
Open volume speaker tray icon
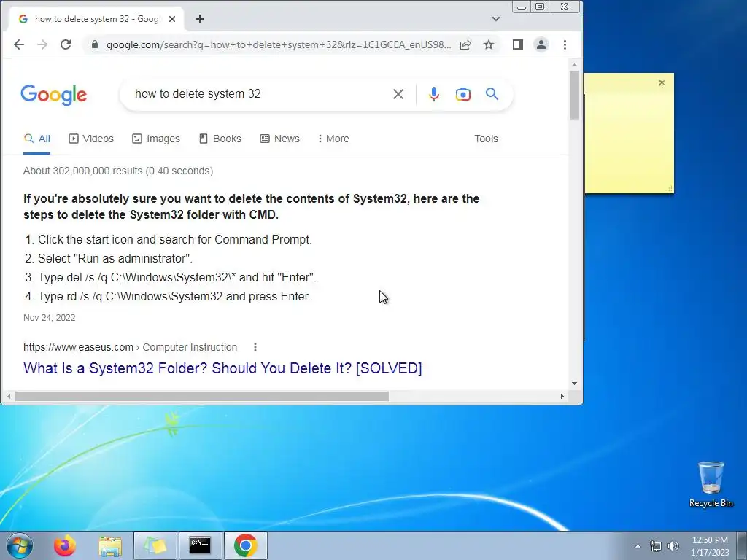click(673, 546)
